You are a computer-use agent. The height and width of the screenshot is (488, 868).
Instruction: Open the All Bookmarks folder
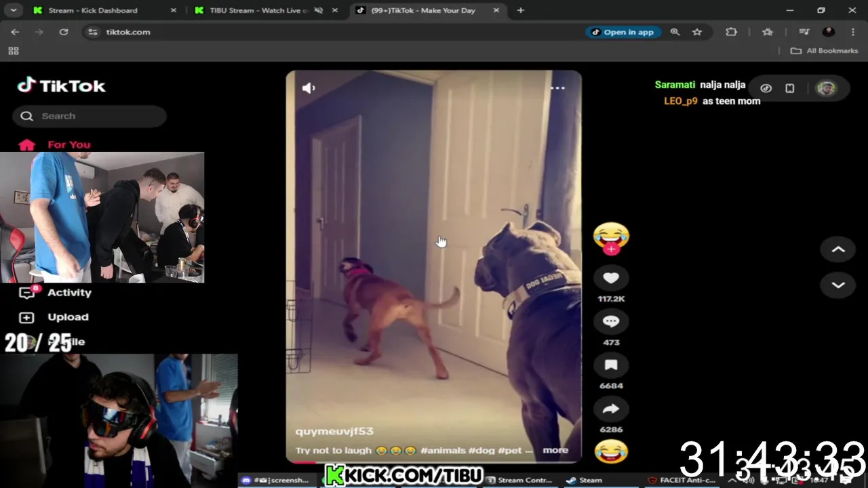coord(825,51)
